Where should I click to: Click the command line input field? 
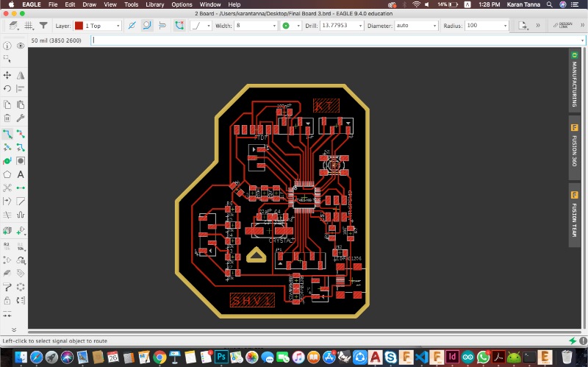click(x=337, y=40)
